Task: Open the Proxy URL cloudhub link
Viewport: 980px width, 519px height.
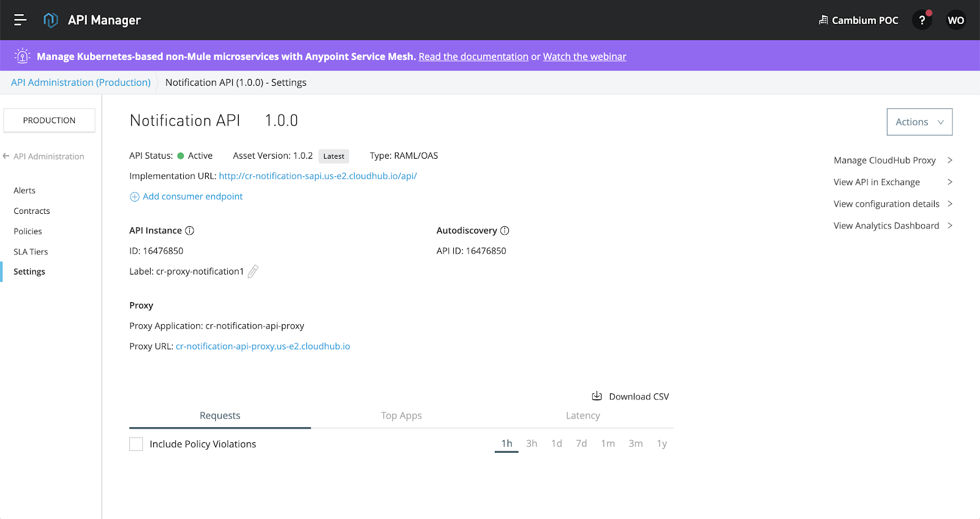Action: [x=263, y=346]
